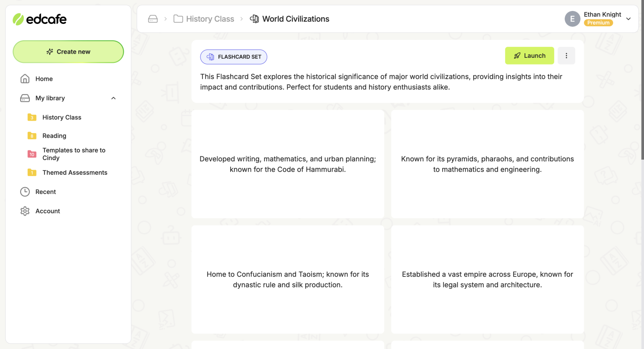The height and width of the screenshot is (349, 644).
Task: Open the user account dropdown arrow
Action: (628, 19)
